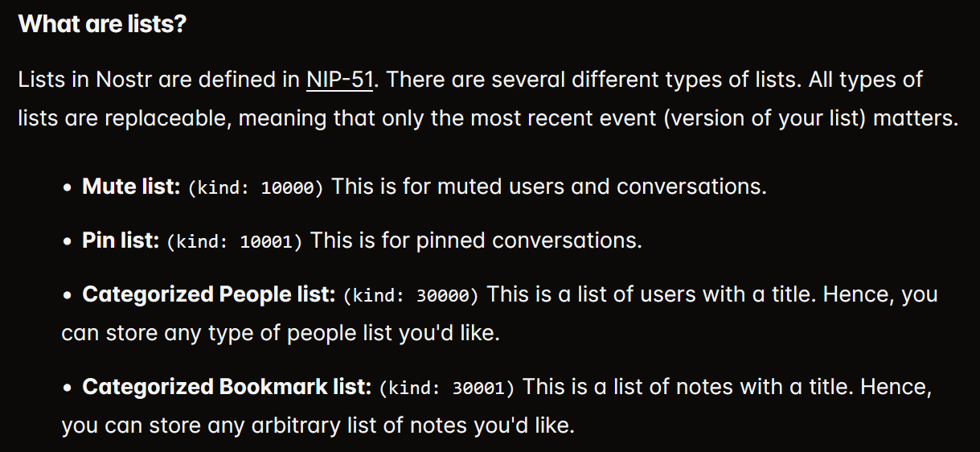Click the bold "Mute list:" label

[x=130, y=187]
